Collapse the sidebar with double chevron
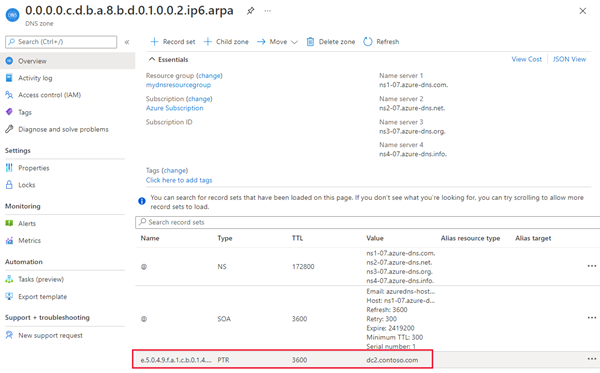The height and width of the screenshot is (373, 600). pyautogui.click(x=127, y=42)
